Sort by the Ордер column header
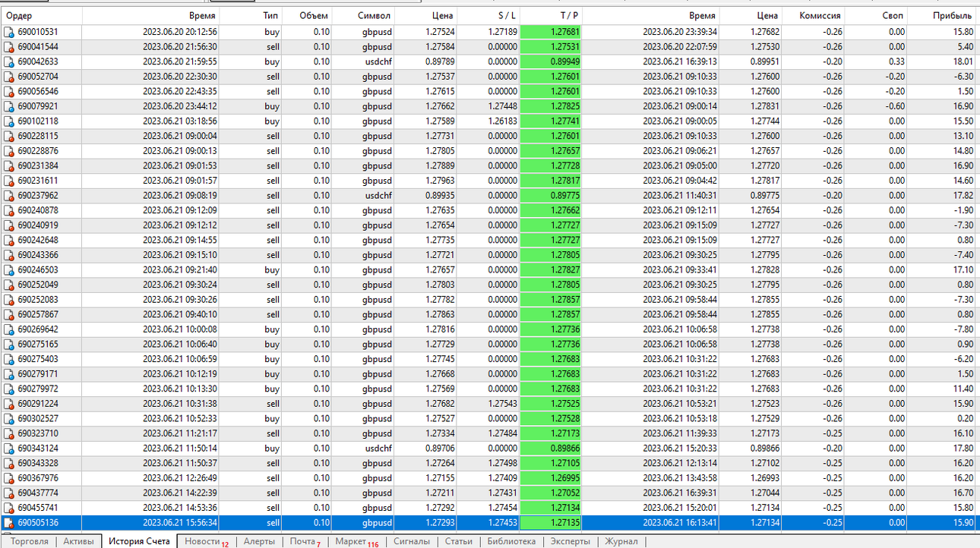This screenshot has height=548, width=980. coord(41,15)
